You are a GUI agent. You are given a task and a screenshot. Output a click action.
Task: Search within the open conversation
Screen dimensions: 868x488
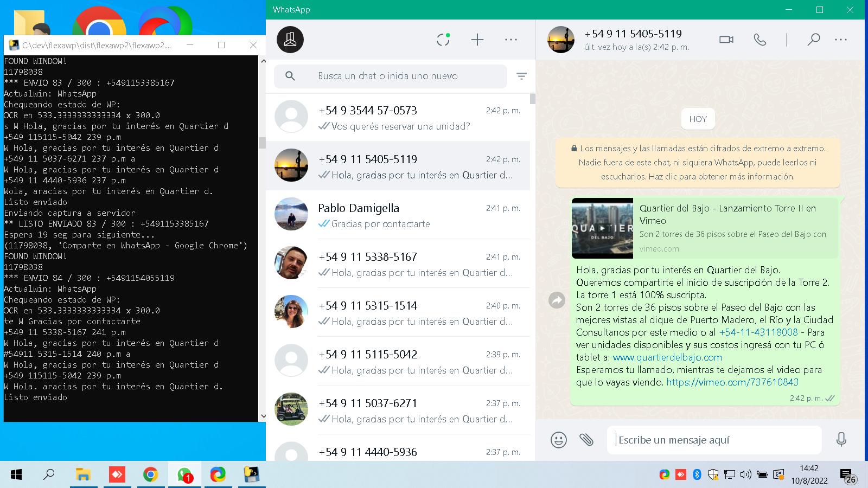[x=813, y=40]
